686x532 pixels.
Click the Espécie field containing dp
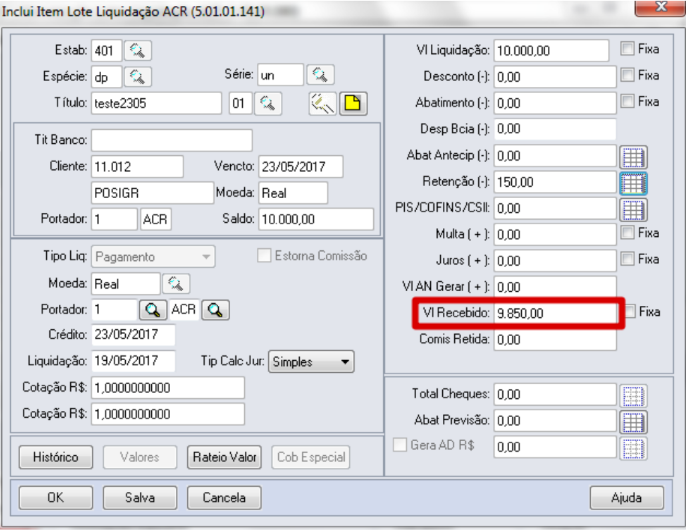click(x=106, y=77)
